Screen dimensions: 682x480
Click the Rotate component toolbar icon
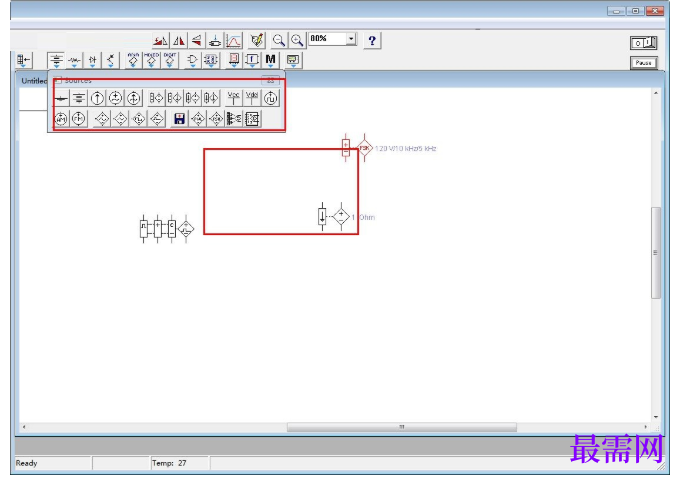pos(160,41)
